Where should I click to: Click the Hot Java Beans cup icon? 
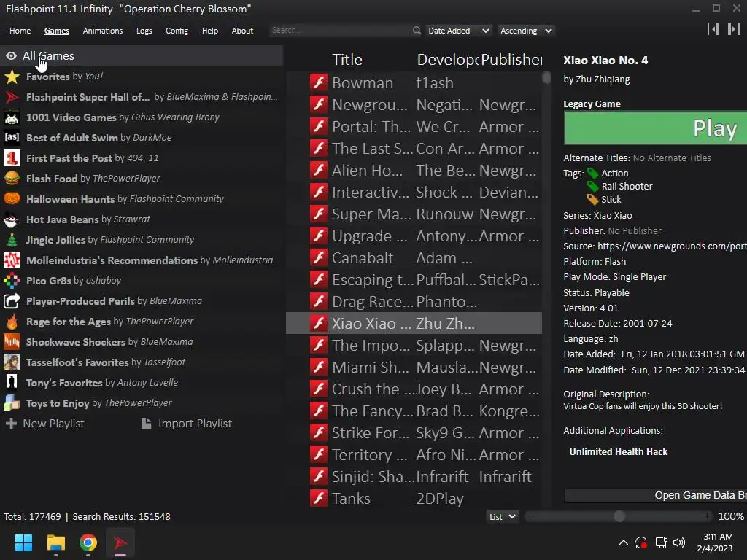tap(12, 219)
